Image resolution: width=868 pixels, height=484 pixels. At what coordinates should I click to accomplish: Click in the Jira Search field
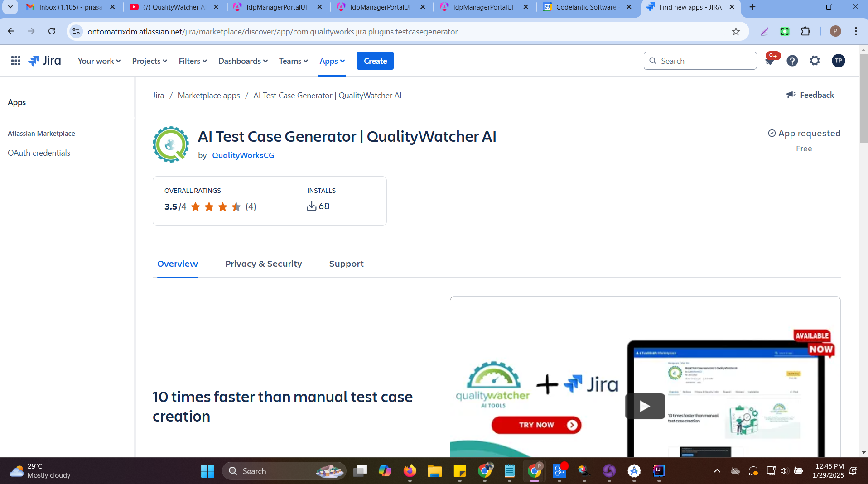tap(700, 61)
